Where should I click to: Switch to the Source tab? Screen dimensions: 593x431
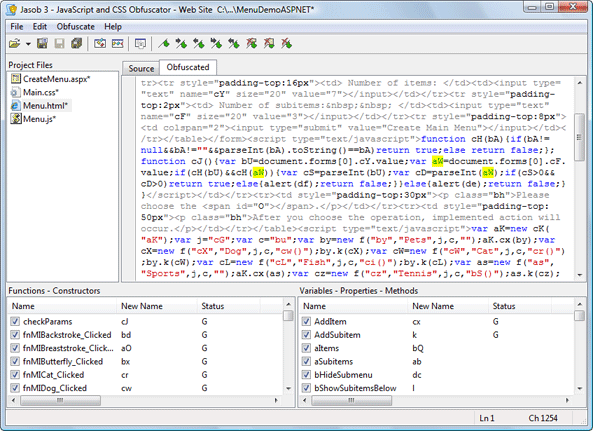point(141,68)
